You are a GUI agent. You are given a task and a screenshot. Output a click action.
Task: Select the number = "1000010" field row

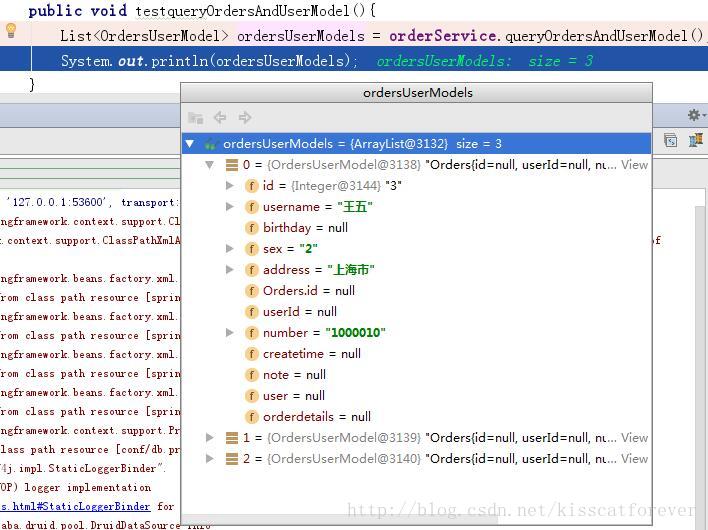click(416, 333)
